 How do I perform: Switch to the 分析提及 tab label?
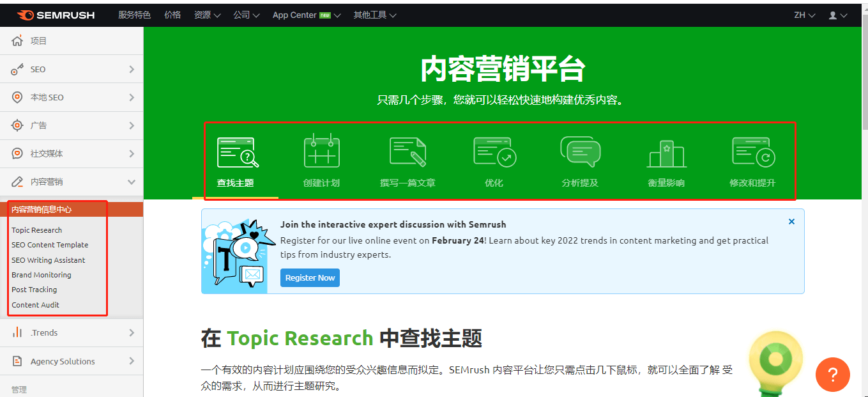[580, 183]
